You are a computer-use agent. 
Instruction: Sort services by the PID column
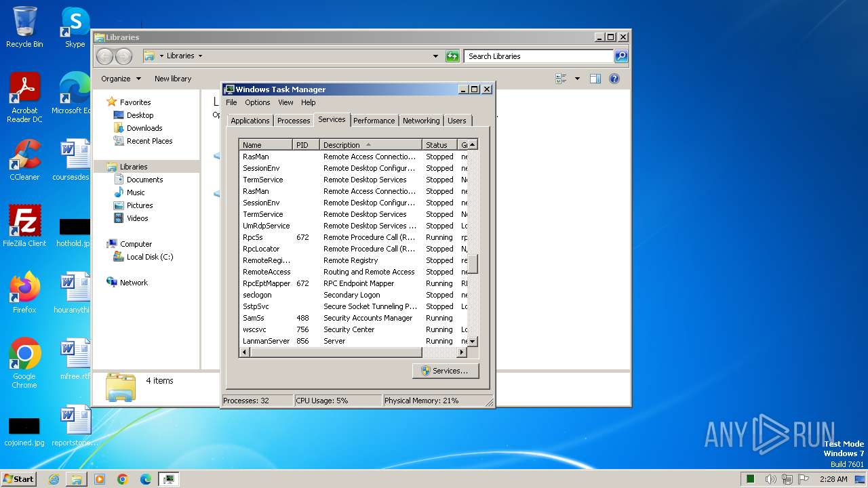tap(306, 145)
